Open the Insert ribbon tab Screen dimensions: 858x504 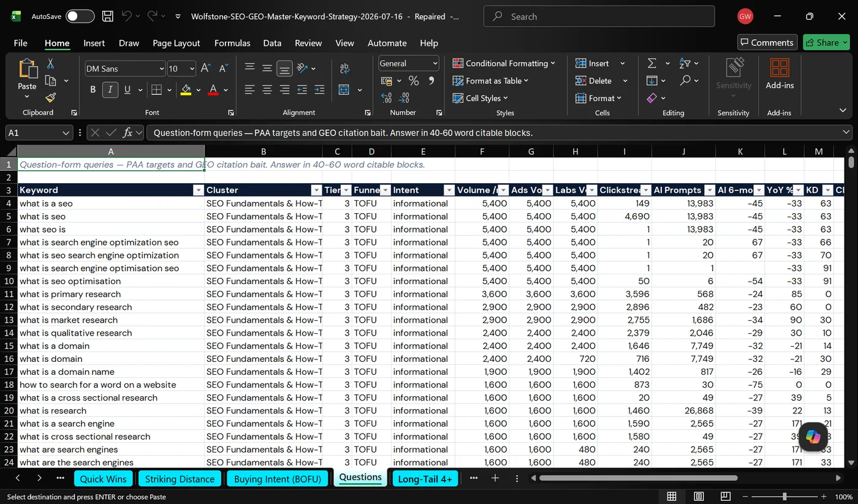point(94,43)
